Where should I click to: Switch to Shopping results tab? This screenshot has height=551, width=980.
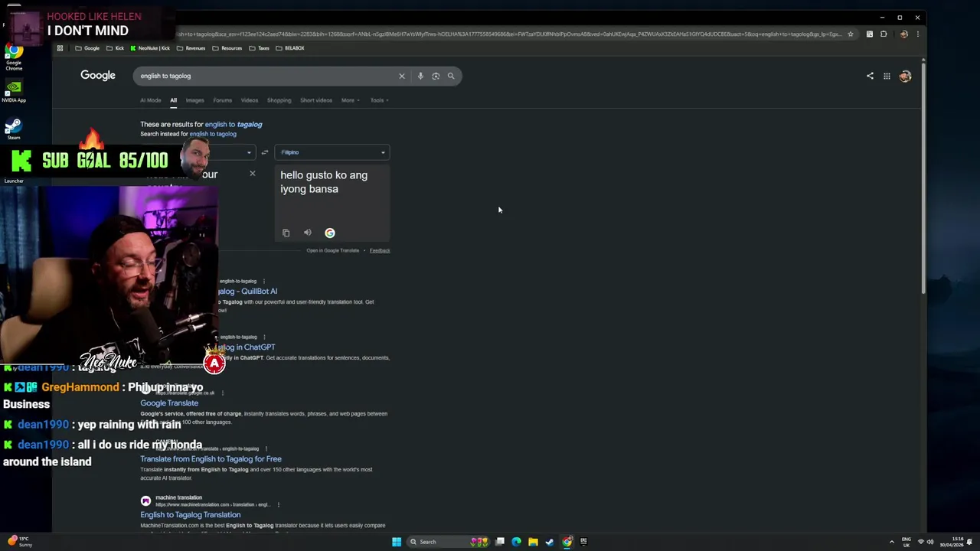279,100
